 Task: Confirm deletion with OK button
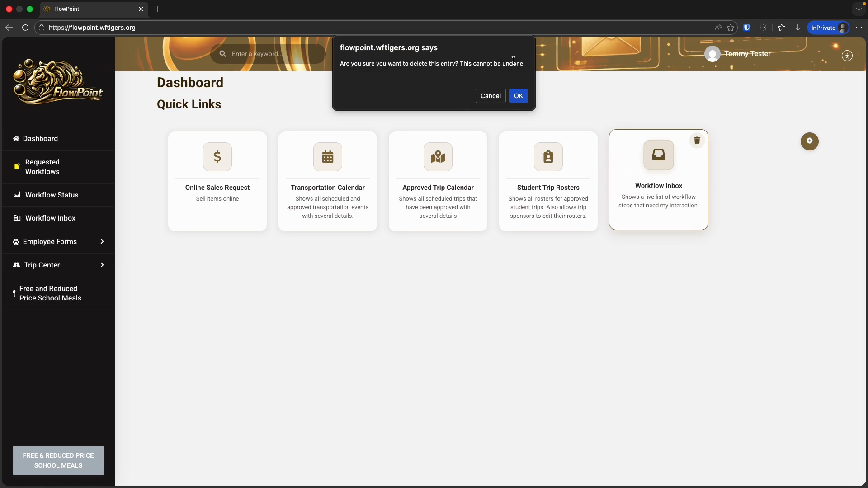(x=518, y=96)
